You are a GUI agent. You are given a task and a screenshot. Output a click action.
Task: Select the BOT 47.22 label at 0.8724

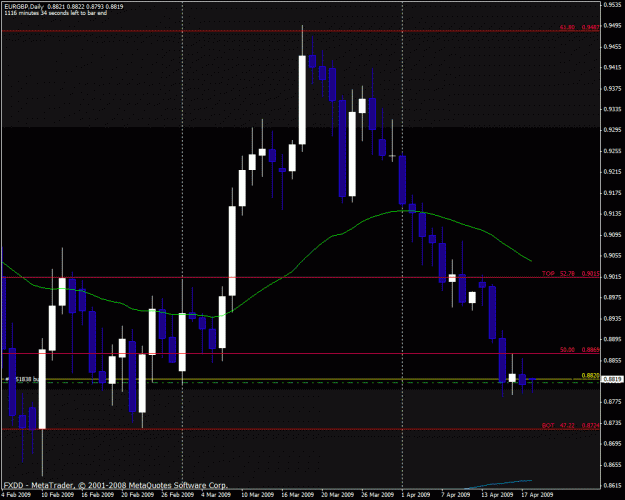(x=570, y=426)
